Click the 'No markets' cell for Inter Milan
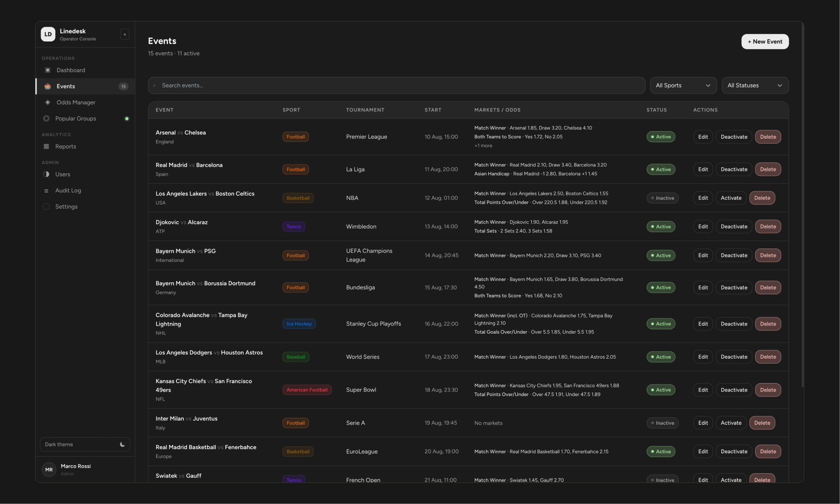Viewport: 840px width, 504px height. click(x=488, y=423)
